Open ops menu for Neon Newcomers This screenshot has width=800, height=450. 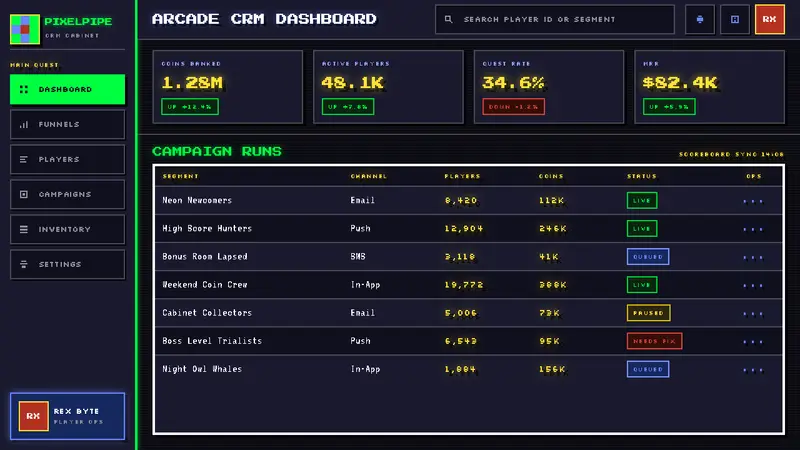(x=753, y=201)
